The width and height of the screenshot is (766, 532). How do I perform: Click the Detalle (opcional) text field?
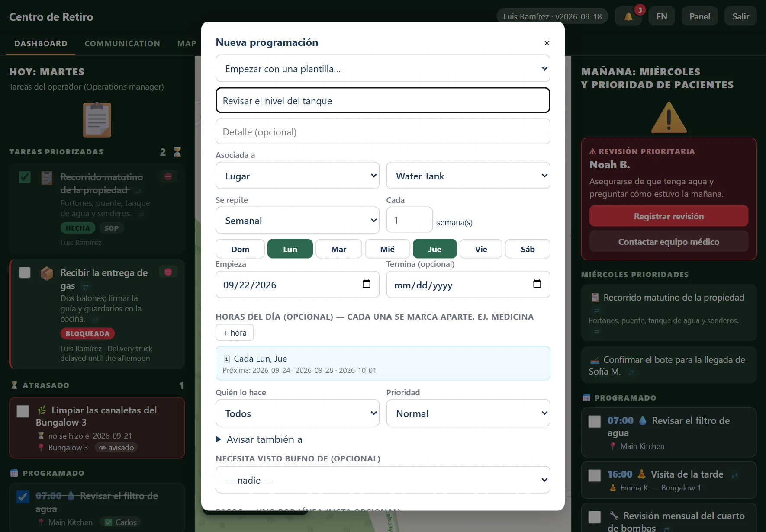pos(383,132)
